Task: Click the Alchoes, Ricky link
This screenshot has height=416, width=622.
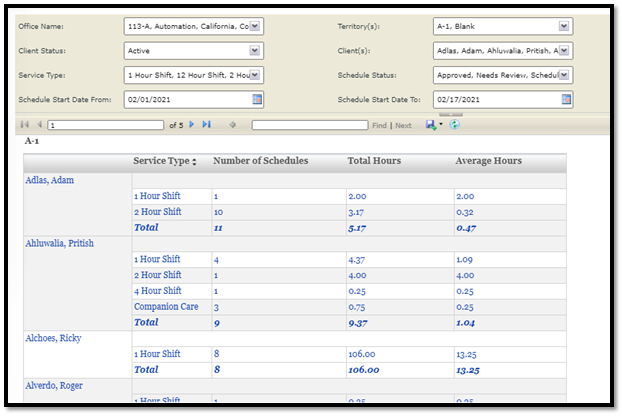Action: 54,338
